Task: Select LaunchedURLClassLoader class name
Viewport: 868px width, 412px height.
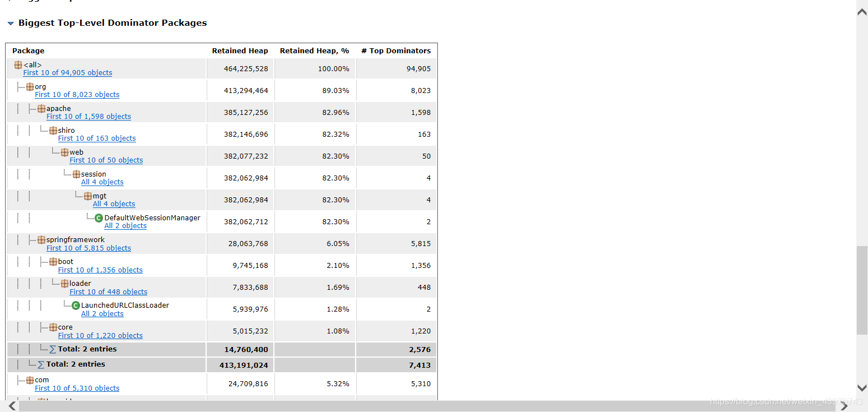Action: coord(125,305)
